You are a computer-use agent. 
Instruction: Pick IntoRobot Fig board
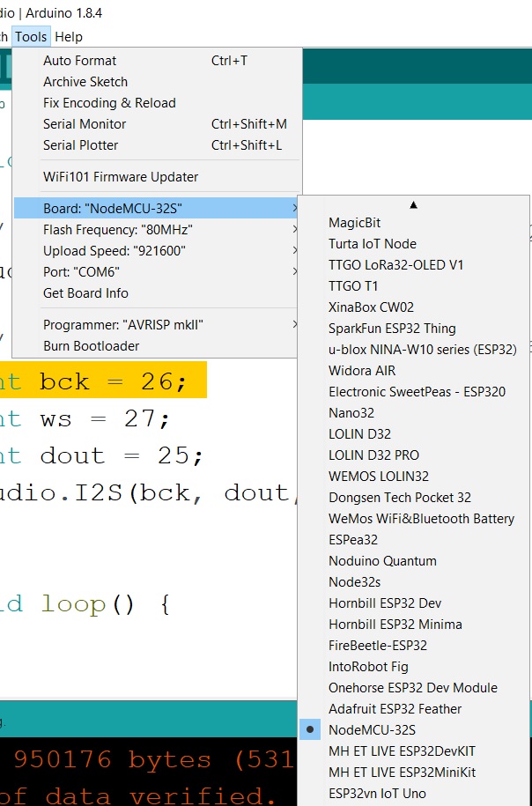(413, 667)
